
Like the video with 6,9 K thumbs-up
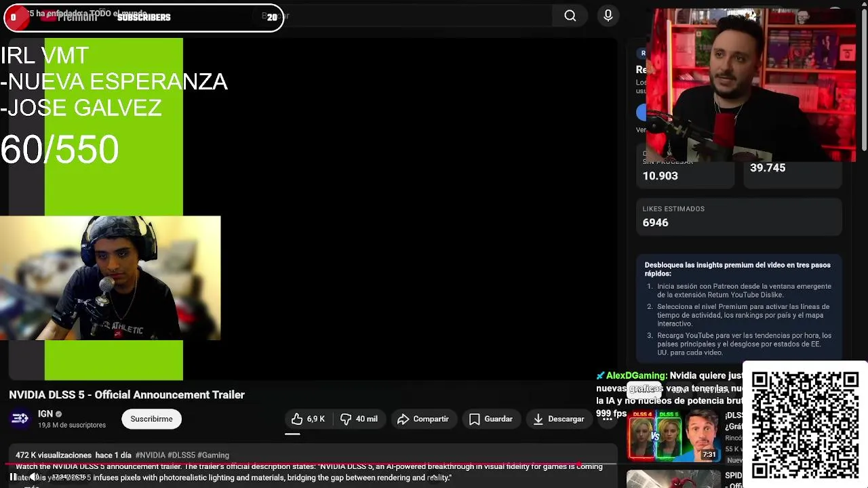309,419
